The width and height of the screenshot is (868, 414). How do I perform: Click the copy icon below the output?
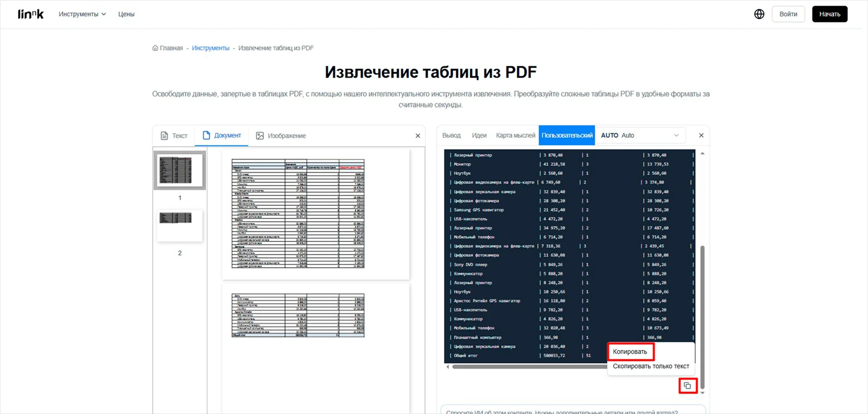point(687,385)
